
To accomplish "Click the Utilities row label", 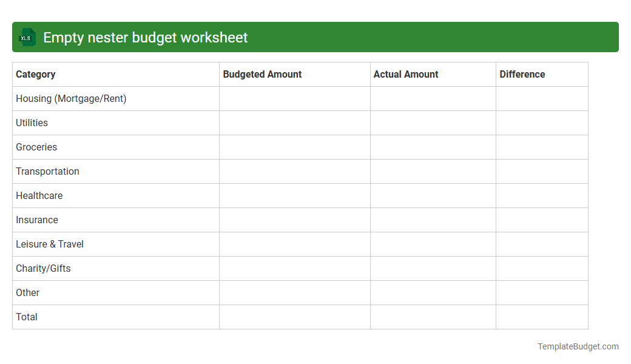I will tap(31, 123).
